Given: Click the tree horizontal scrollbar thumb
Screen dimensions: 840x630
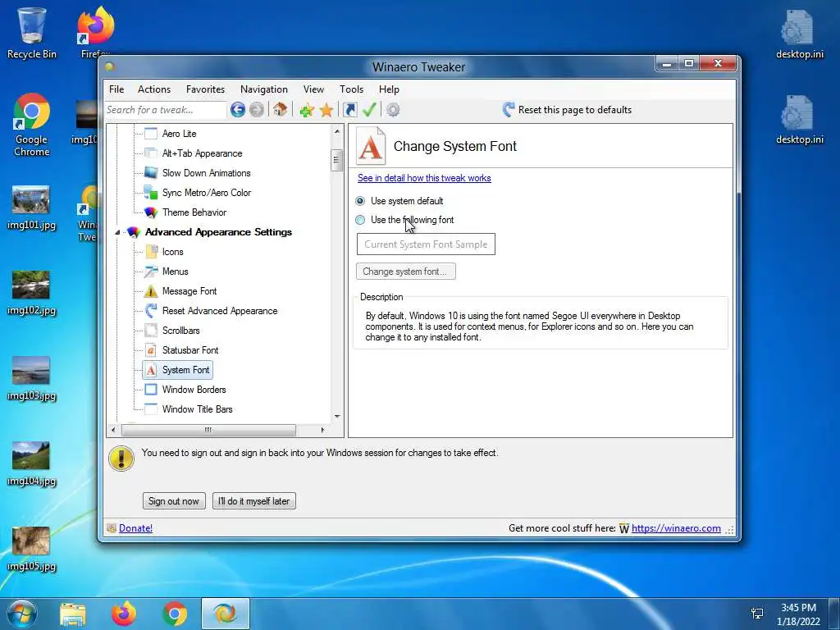Looking at the screenshot, I should click(208, 430).
